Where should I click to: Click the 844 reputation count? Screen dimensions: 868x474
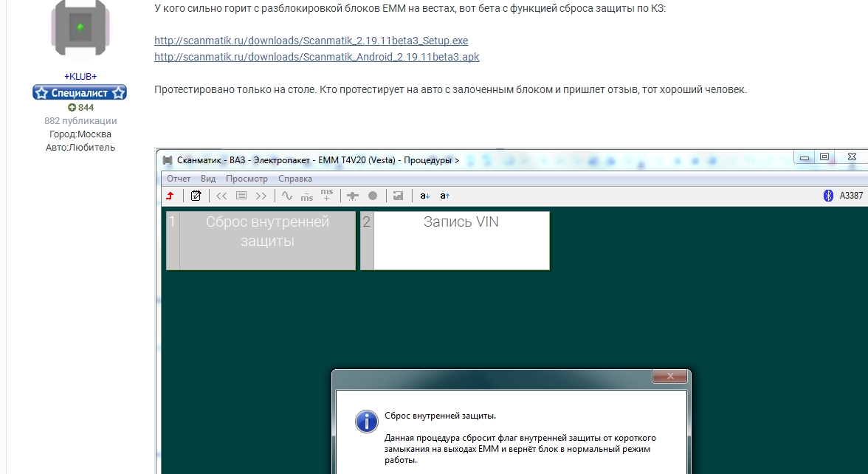point(86,108)
